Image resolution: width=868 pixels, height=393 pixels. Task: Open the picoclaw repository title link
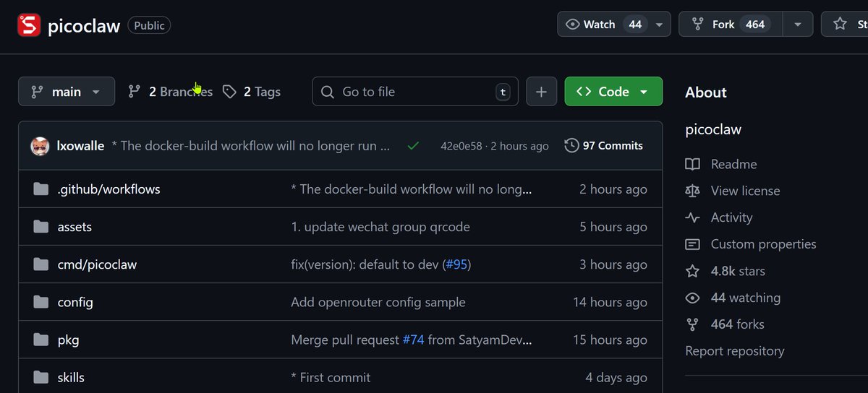[85, 26]
